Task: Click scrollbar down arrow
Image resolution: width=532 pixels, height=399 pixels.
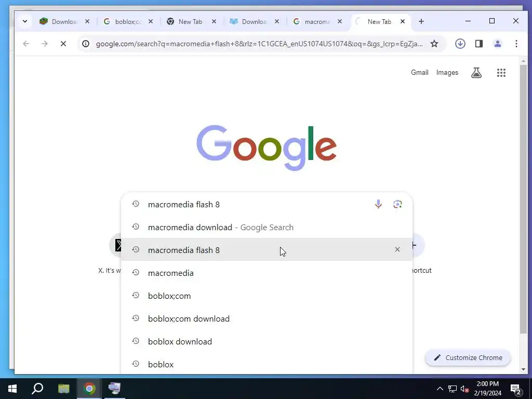Action: 523,369
